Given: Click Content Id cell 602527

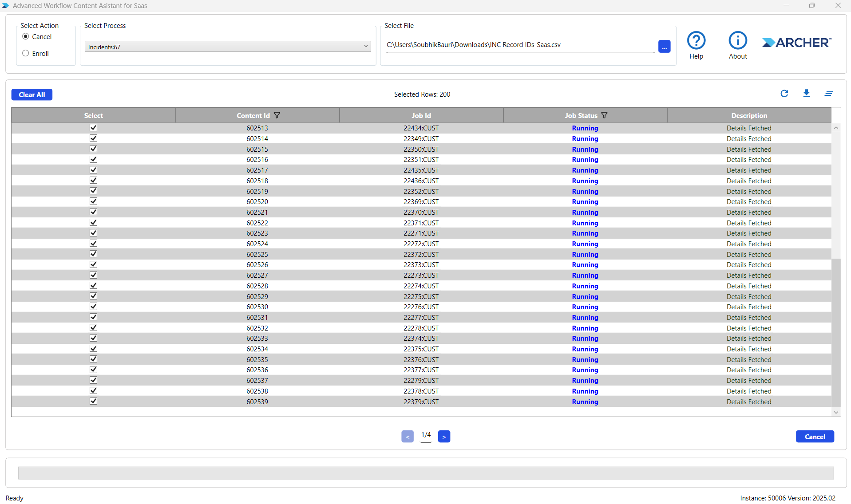Looking at the screenshot, I should 257,275.
